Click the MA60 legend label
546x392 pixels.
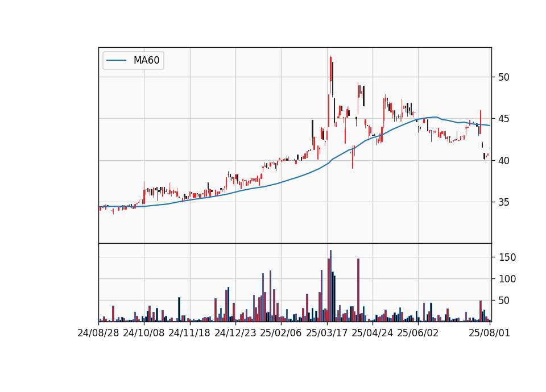point(146,60)
